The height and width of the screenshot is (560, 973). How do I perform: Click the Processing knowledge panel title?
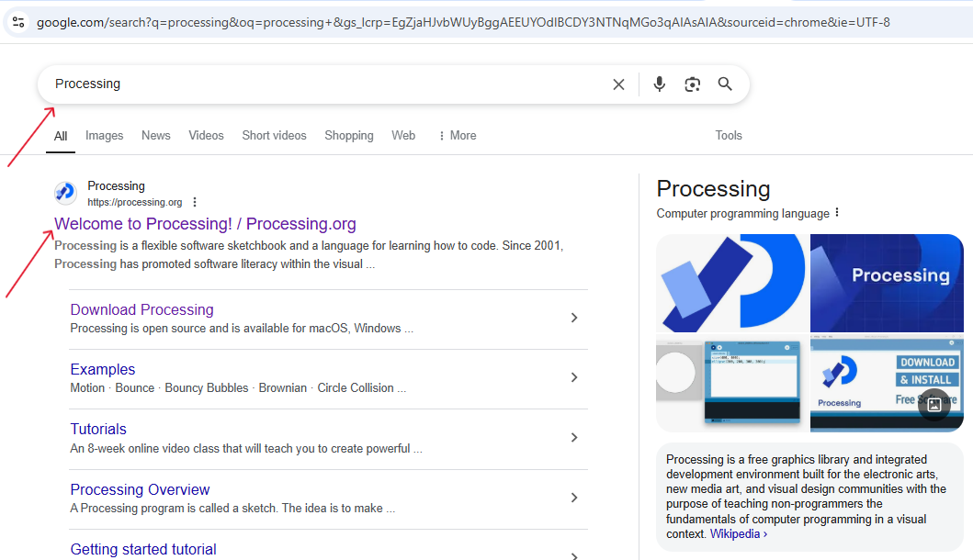click(x=713, y=189)
